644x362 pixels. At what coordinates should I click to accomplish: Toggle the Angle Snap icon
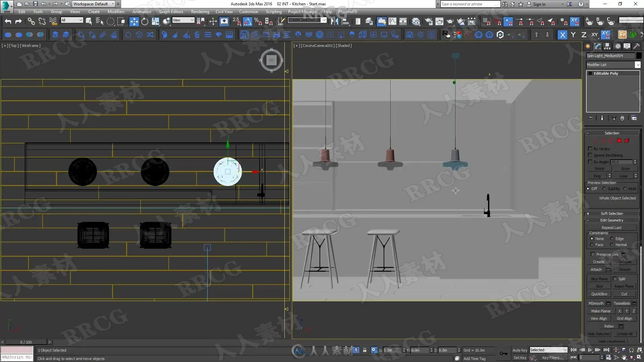pyautogui.click(x=247, y=21)
